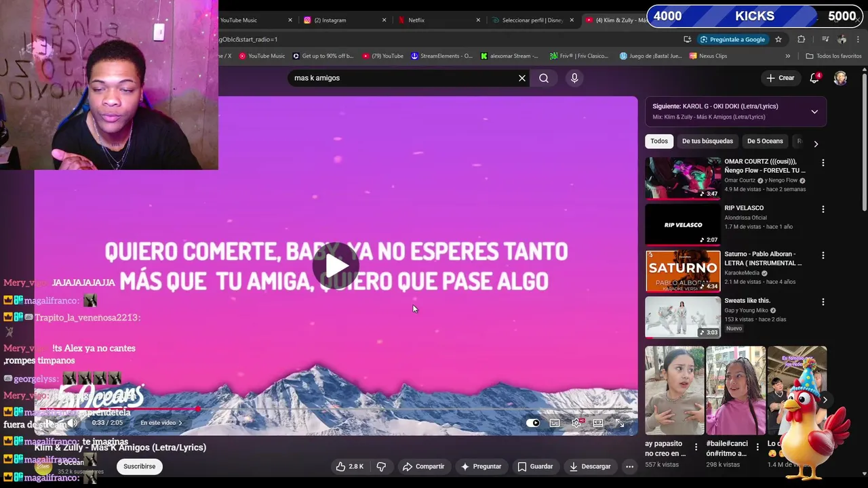Viewport: 868px width, 488px height.
Task: Close the Netflix browser tab
Action: pos(478,20)
